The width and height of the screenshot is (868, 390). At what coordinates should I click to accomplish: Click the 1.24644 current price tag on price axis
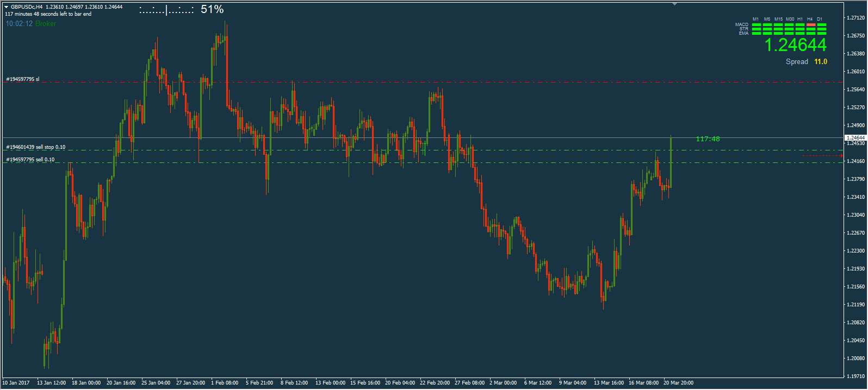tap(855, 138)
